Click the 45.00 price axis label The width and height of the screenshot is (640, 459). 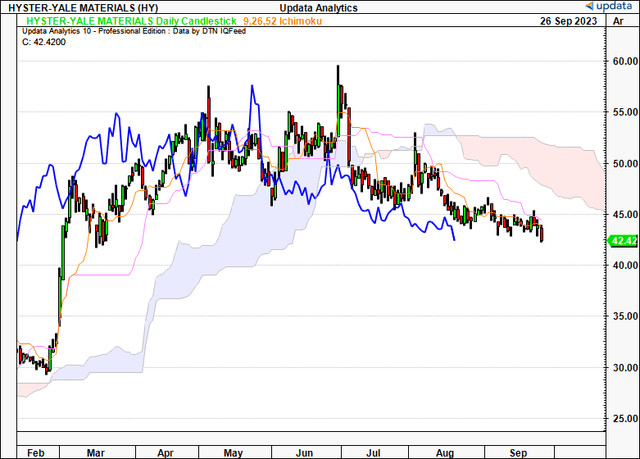[625, 214]
